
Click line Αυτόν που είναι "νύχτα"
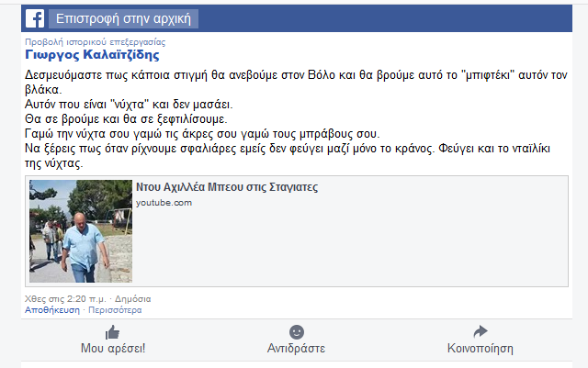(129, 105)
